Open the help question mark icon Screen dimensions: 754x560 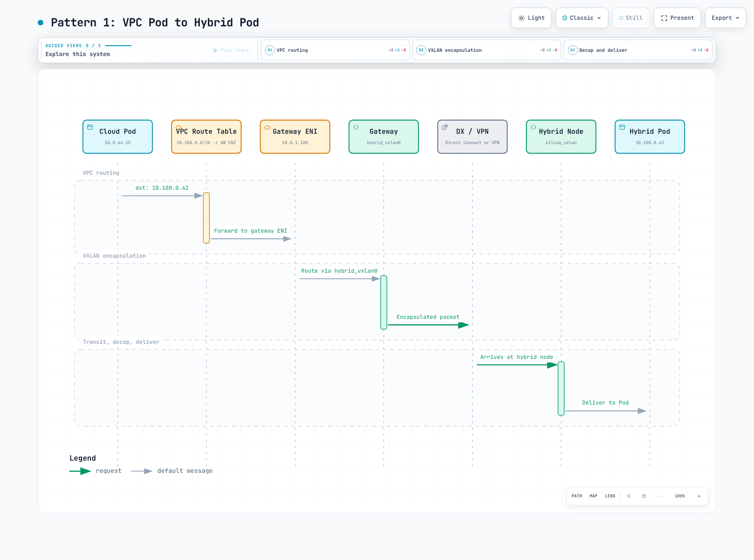pos(644,496)
